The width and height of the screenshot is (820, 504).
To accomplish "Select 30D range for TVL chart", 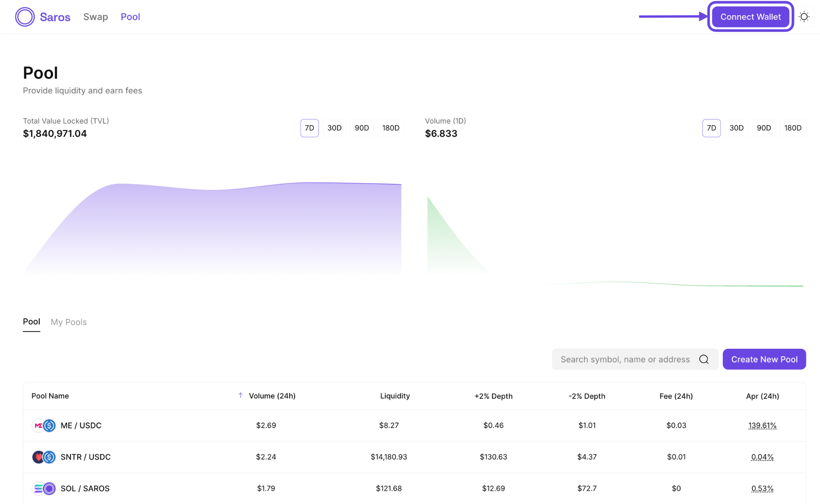I will 334,128.
